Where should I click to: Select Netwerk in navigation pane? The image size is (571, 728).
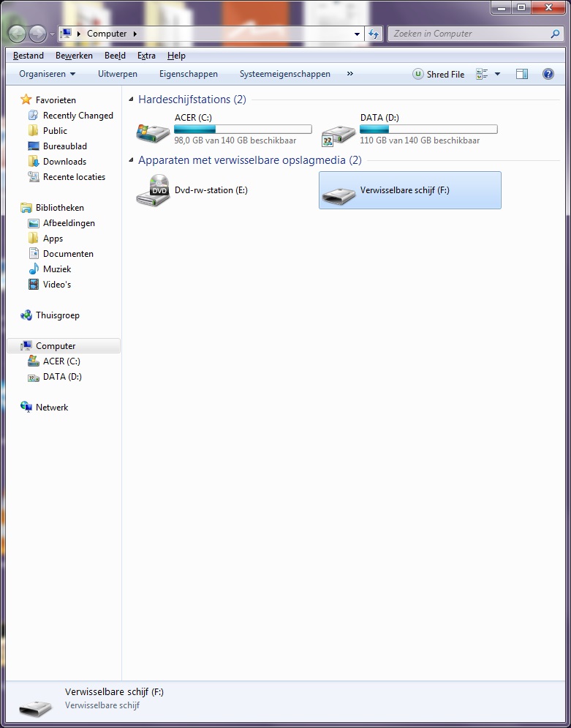tap(52, 408)
